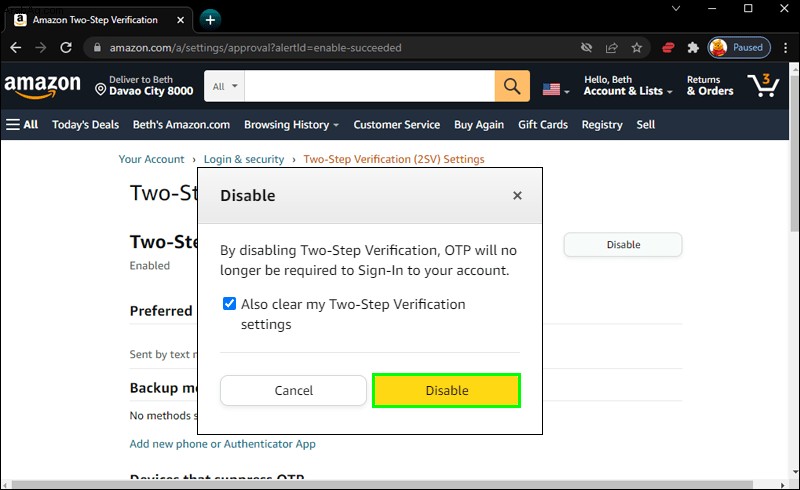Uncheck Also clear my Two-Step Verification settings
The image size is (800, 490).
point(230,304)
